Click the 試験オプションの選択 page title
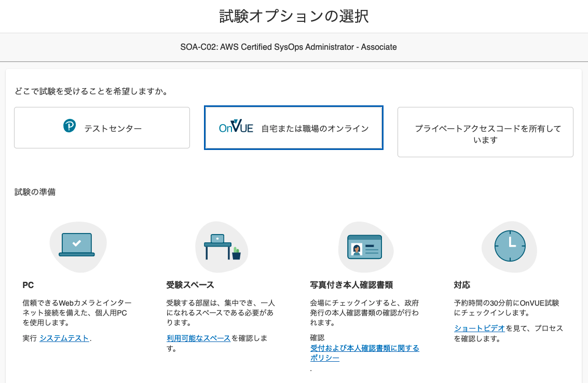 click(294, 17)
